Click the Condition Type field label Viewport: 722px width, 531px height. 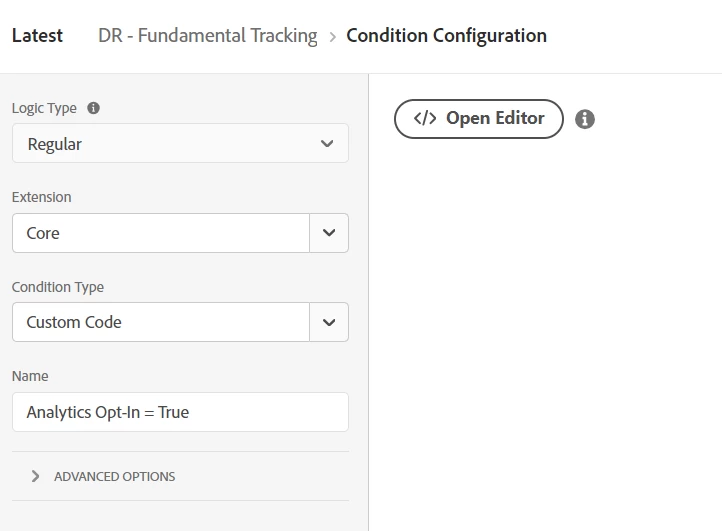point(58,287)
